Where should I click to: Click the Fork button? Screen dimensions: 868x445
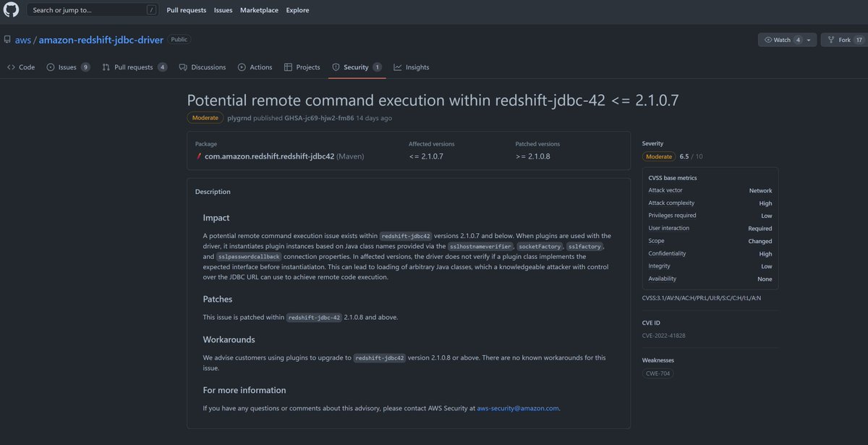tap(844, 40)
